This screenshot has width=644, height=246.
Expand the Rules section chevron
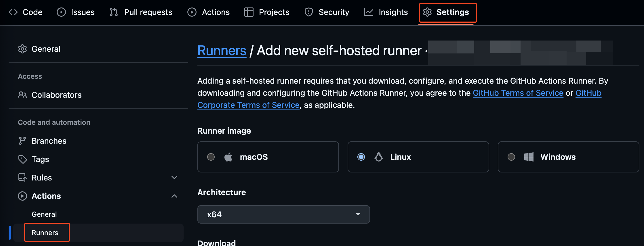point(174,178)
